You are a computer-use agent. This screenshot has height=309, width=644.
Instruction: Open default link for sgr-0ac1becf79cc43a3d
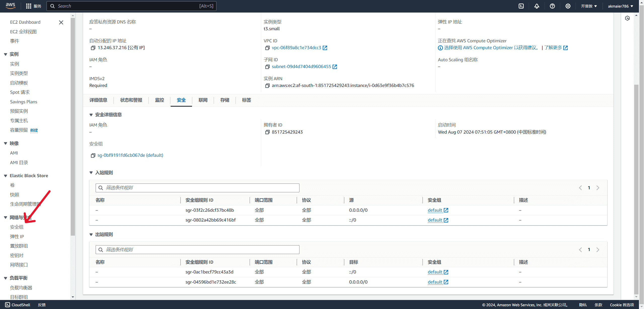click(x=435, y=272)
